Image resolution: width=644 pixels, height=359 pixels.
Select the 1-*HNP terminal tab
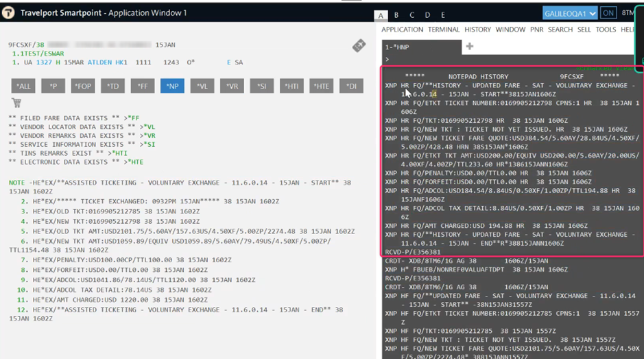(x=421, y=47)
